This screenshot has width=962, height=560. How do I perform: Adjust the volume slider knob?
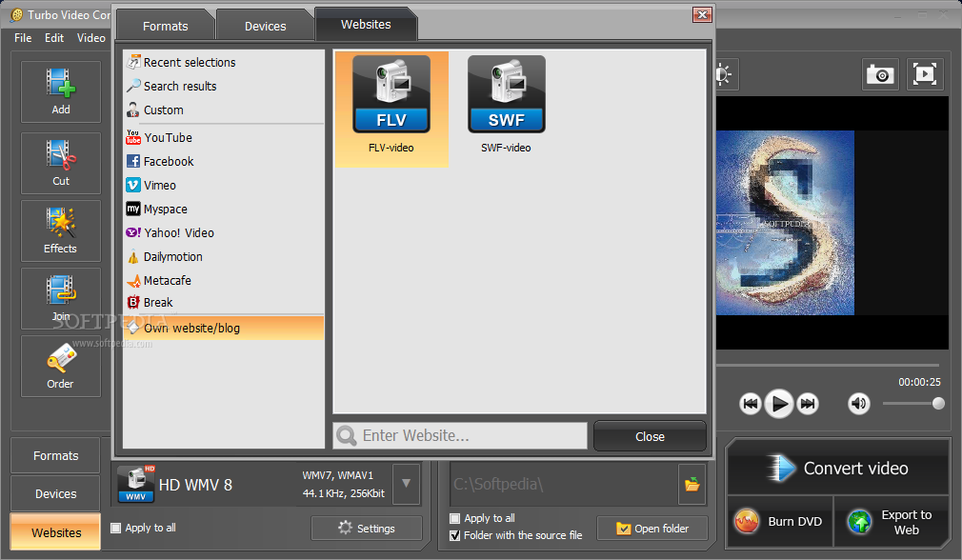[x=938, y=404]
